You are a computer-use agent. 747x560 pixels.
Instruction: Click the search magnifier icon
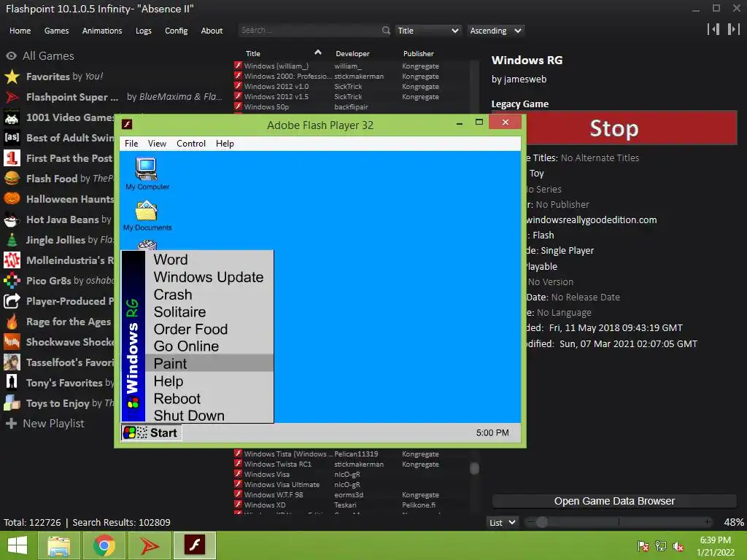[385, 30]
